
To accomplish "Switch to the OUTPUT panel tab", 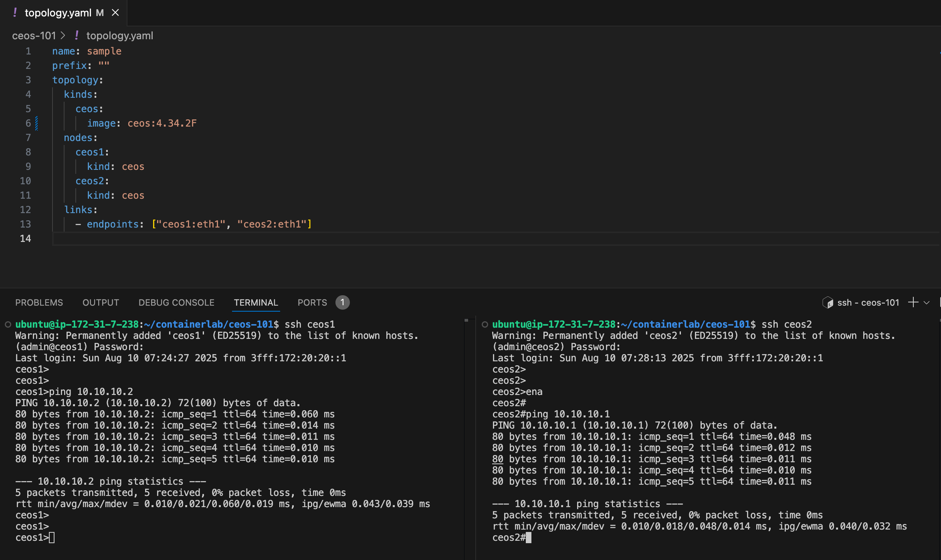I will coord(101,302).
